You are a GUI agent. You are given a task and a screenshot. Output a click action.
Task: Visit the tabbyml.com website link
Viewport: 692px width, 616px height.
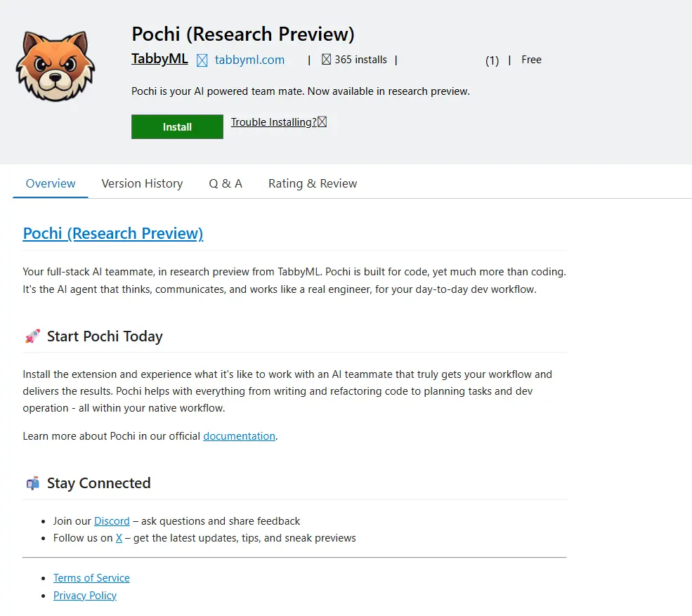249,60
